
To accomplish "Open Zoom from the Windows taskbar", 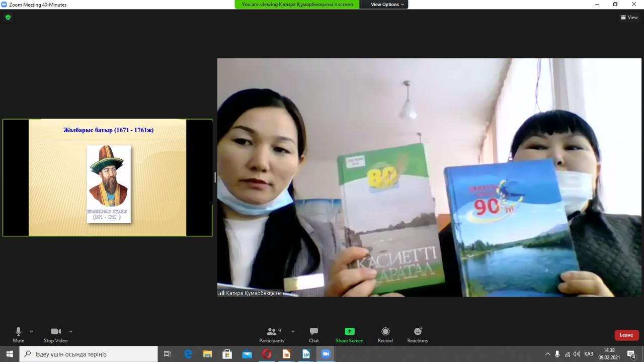I will point(326,354).
